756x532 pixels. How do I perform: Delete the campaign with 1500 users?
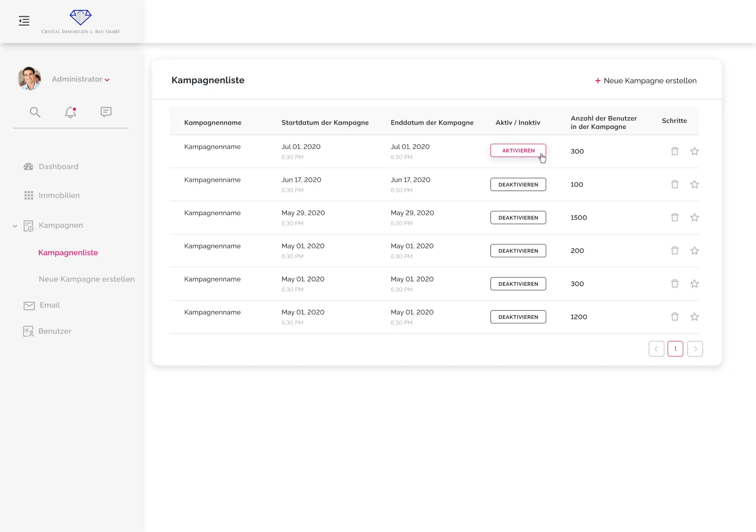pyautogui.click(x=675, y=218)
